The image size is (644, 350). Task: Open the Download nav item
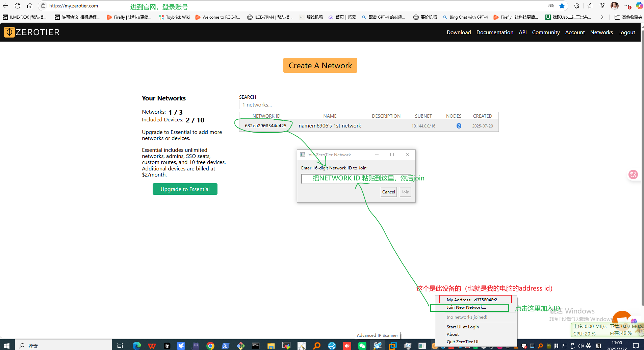point(459,32)
